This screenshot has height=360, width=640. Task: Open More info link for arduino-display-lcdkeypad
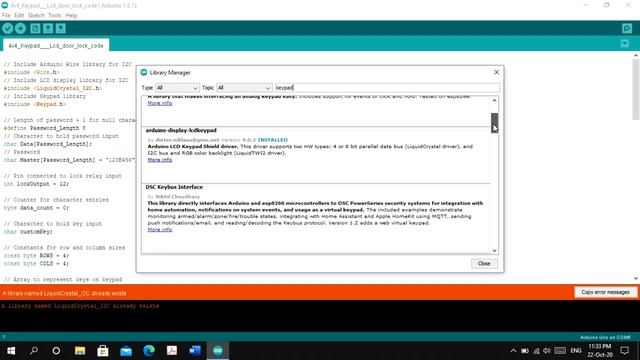[160, 160]
